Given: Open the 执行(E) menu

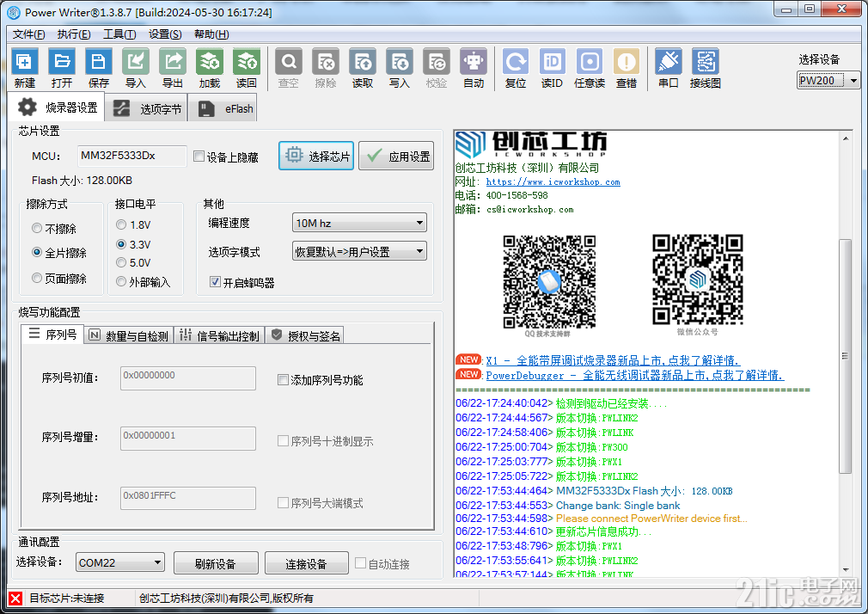Looking at the screenshot, I should point(74,34).
